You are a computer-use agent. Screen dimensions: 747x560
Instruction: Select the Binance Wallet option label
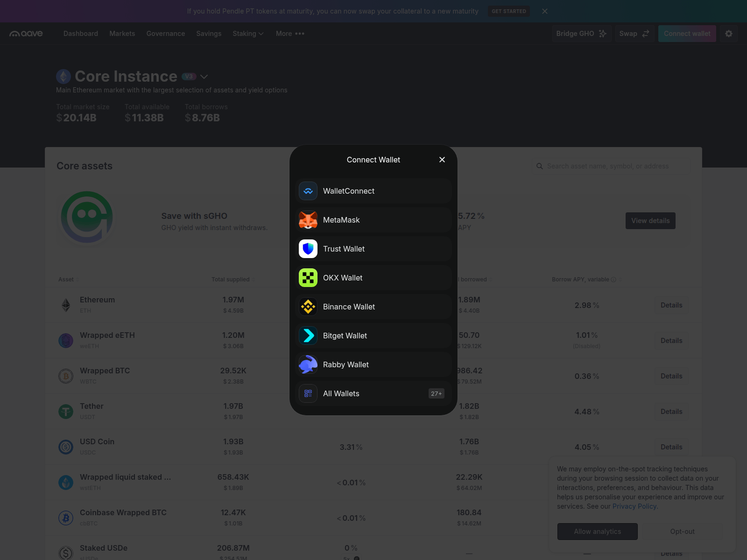349,307
